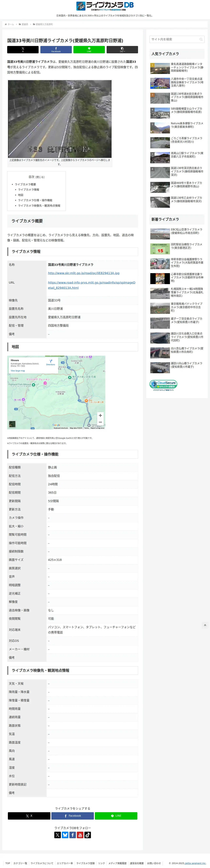210x868 pixels.
Task: Zoom in on the embedded map
Action: 100,415
